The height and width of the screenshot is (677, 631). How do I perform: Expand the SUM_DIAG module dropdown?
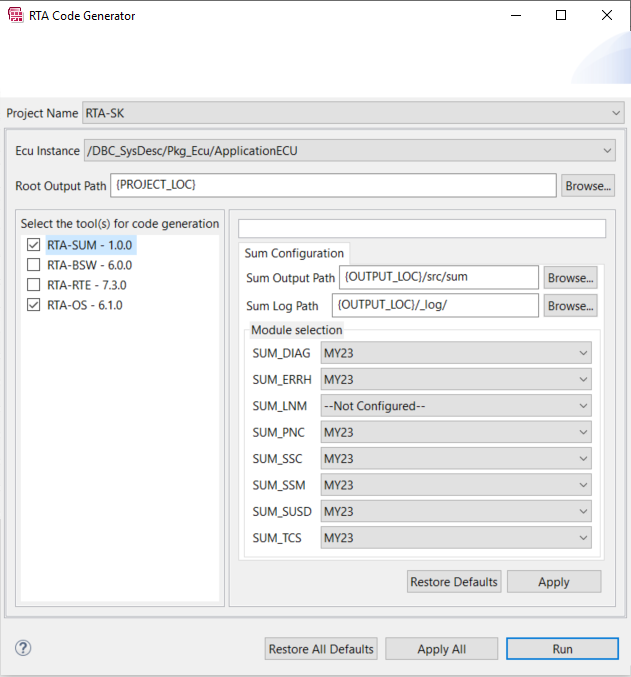tap(456, 353)
